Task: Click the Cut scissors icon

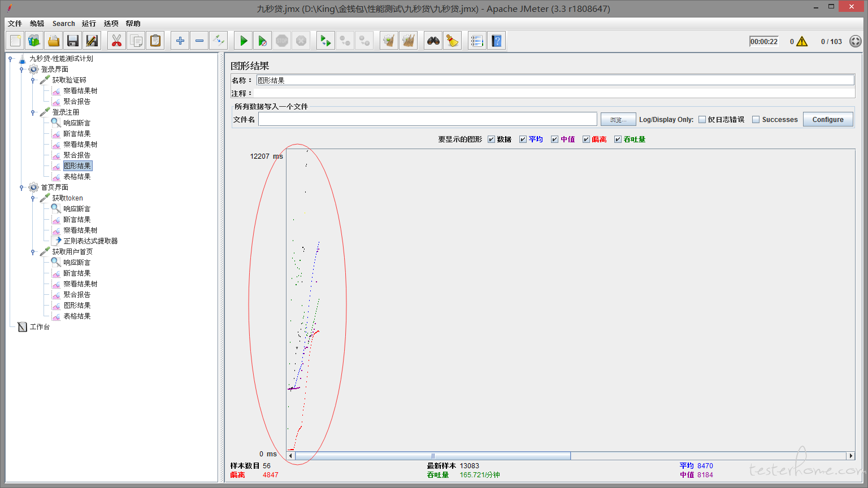Action: tap(116, 41)
